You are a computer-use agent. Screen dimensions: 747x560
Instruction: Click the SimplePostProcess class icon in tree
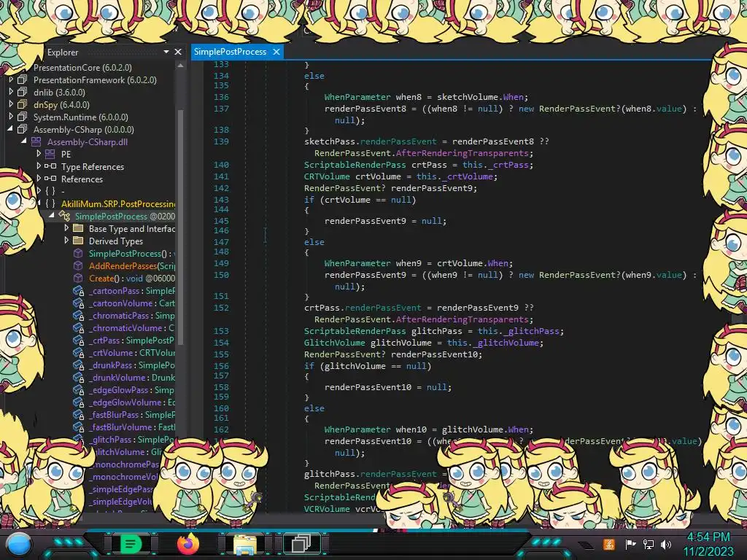[x=64, y=216]
